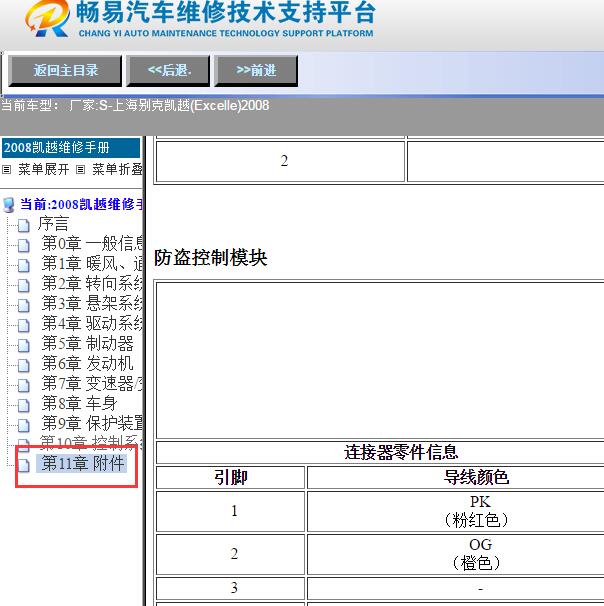This screenshot has height=606, width=604.
Task: Collapse all menus via 菜单折叠
Action: tap(117, 169)
